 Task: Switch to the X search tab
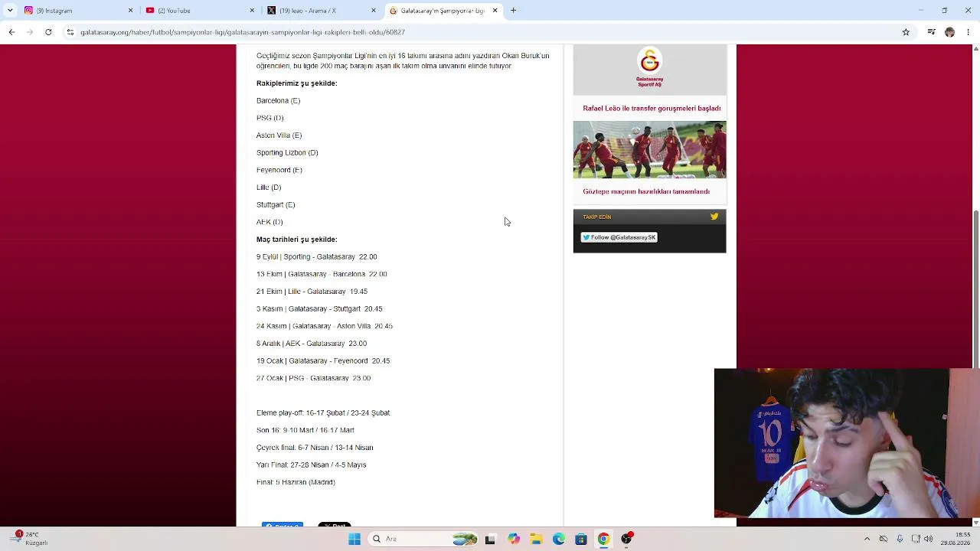coord(320,11)
